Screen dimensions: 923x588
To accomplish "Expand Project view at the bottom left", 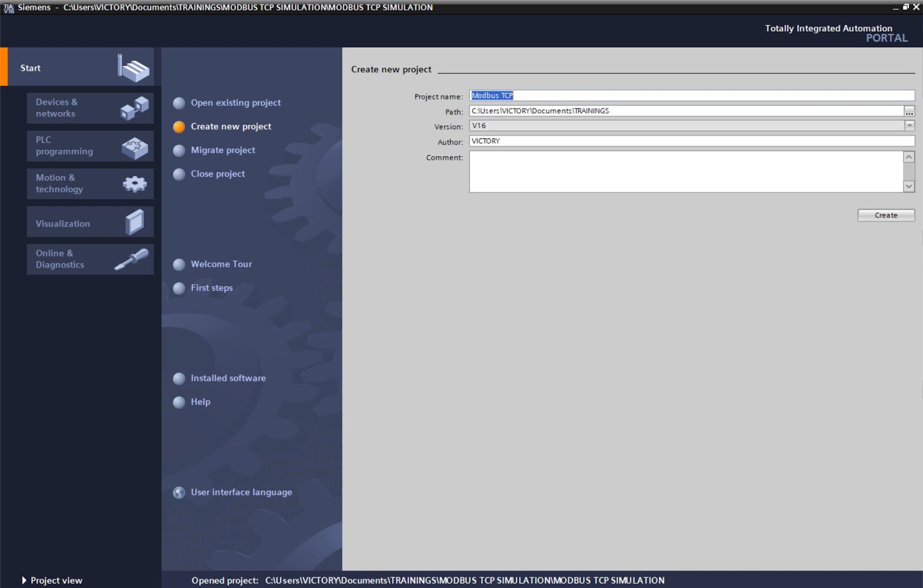I will click(x=55, y=580).
